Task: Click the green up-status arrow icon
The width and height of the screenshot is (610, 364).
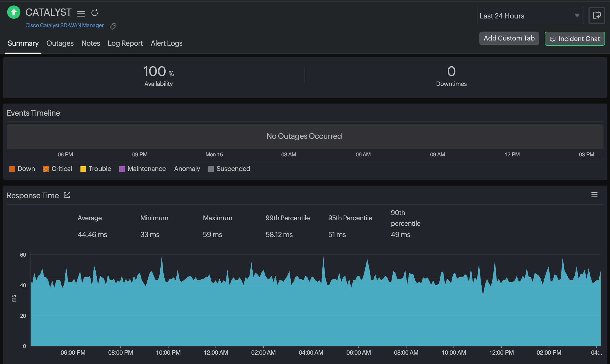Action: [x=14, y=12]
